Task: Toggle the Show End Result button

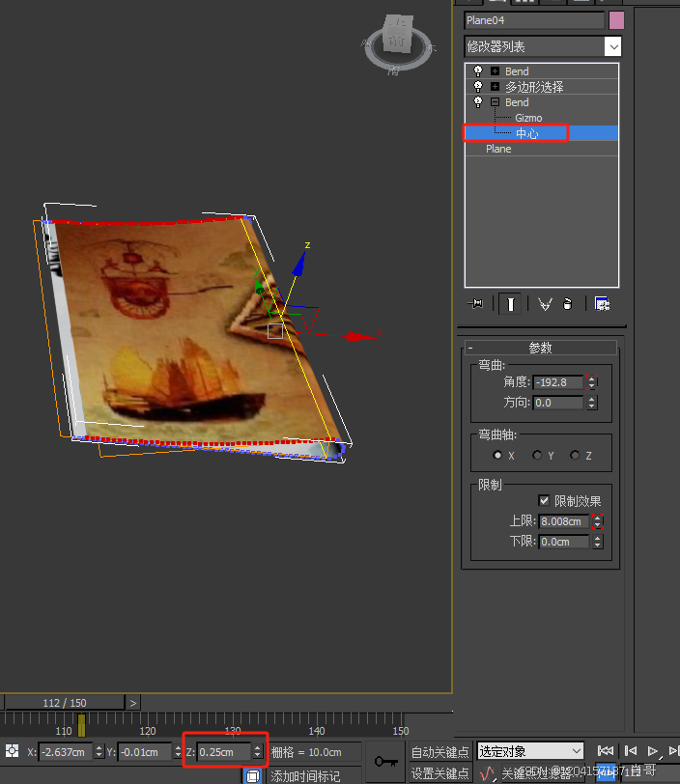Action: (510, 303)
